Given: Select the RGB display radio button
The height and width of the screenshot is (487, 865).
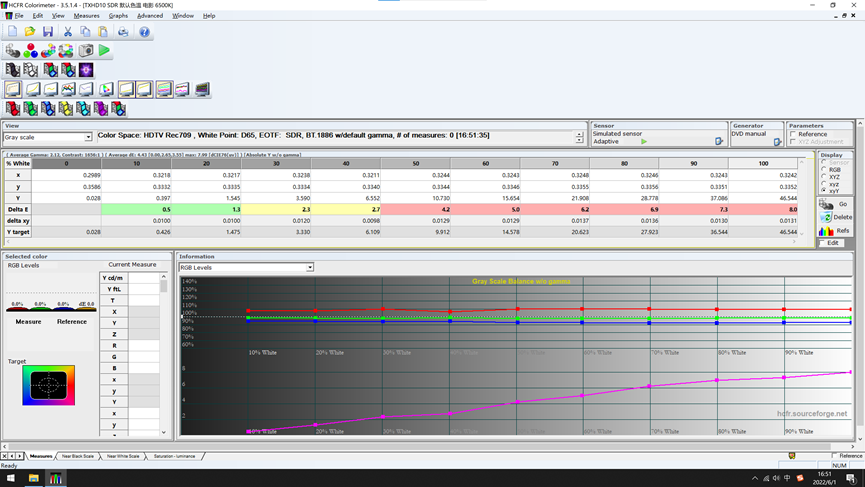Looking at the screenshot, I should point(823,170).
